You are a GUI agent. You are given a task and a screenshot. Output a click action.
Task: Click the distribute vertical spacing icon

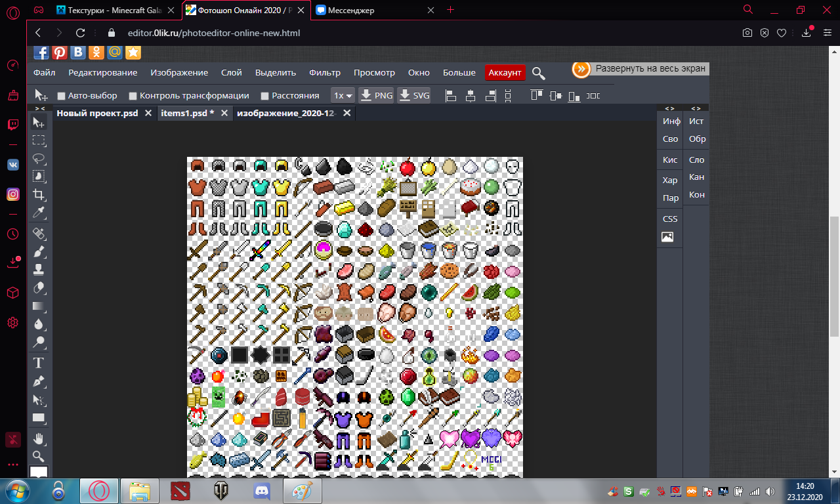(x=508, y=96)
